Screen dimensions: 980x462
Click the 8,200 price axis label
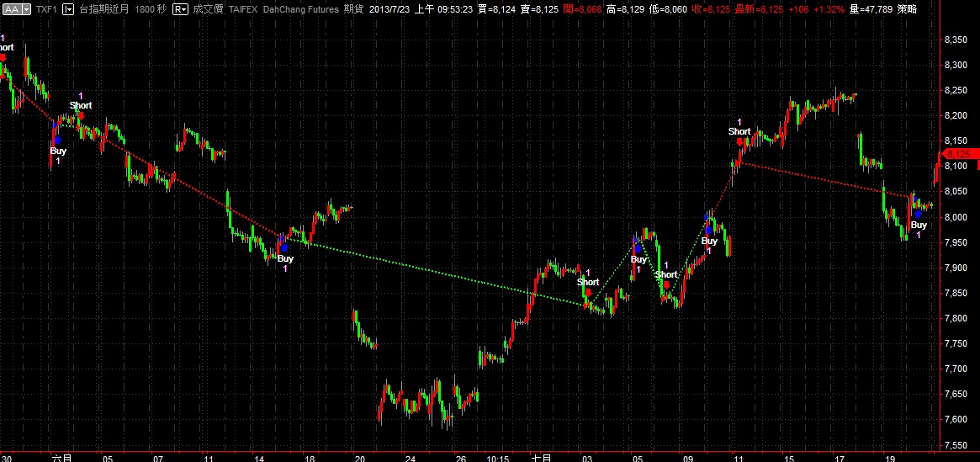[x=956, y=116]
